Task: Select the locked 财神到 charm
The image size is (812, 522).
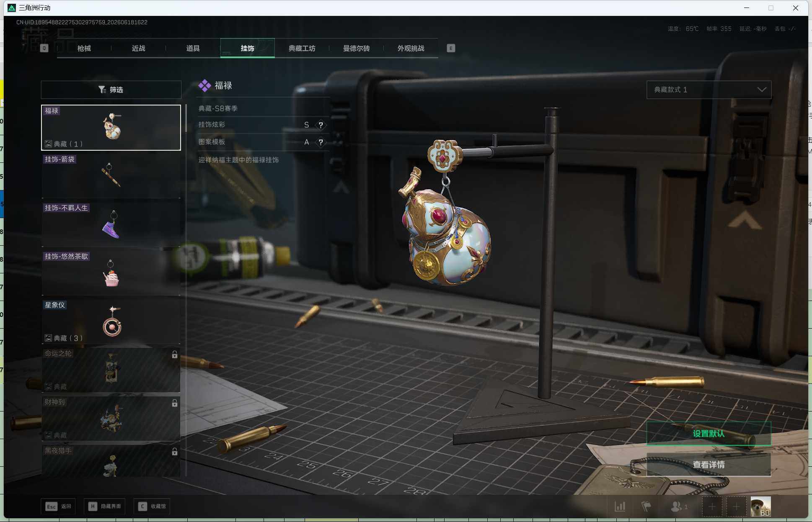Action: (x=111, y=419)
